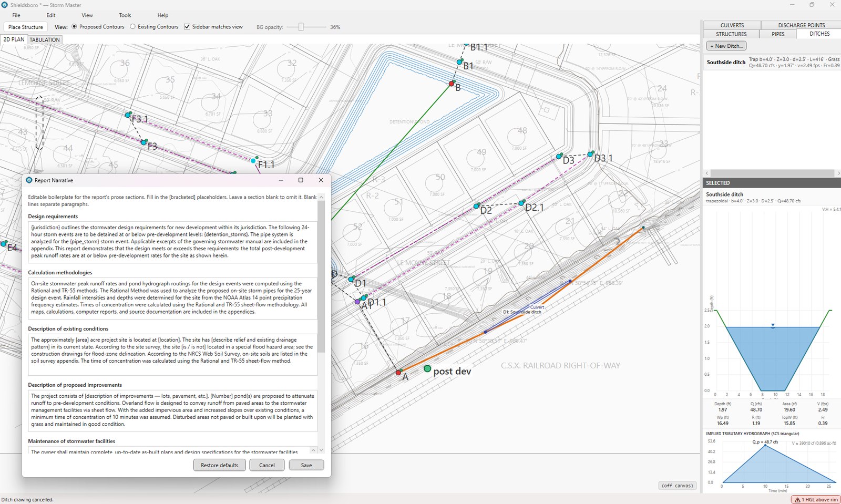Click the Depth 1.97 value

pyautogui.click(x=723, y=410)
